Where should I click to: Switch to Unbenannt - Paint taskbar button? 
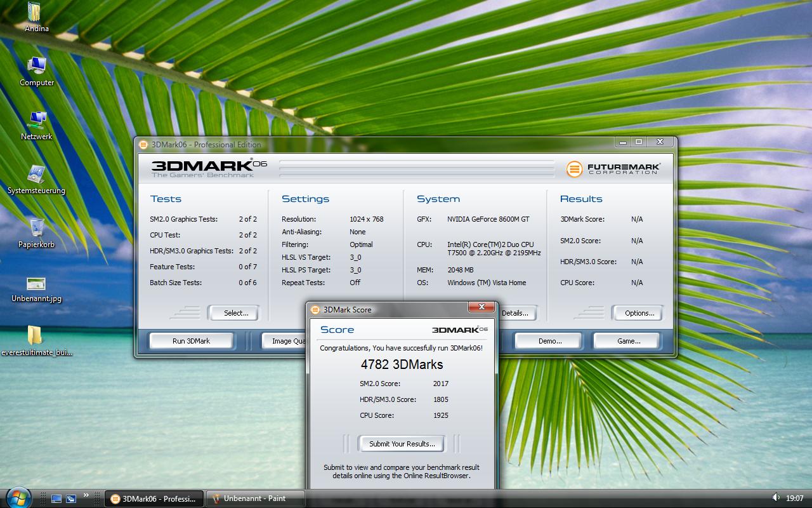(x=256, y=498)
